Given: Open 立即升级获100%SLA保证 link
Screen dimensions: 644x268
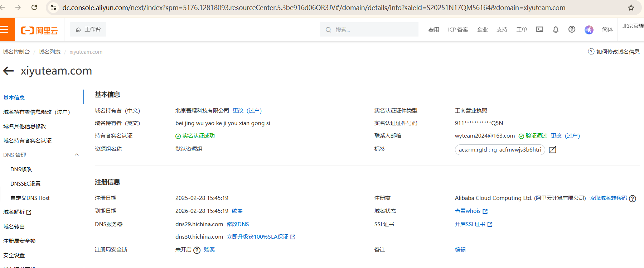Looking at the screenshot, I should (x=261, y=237).
